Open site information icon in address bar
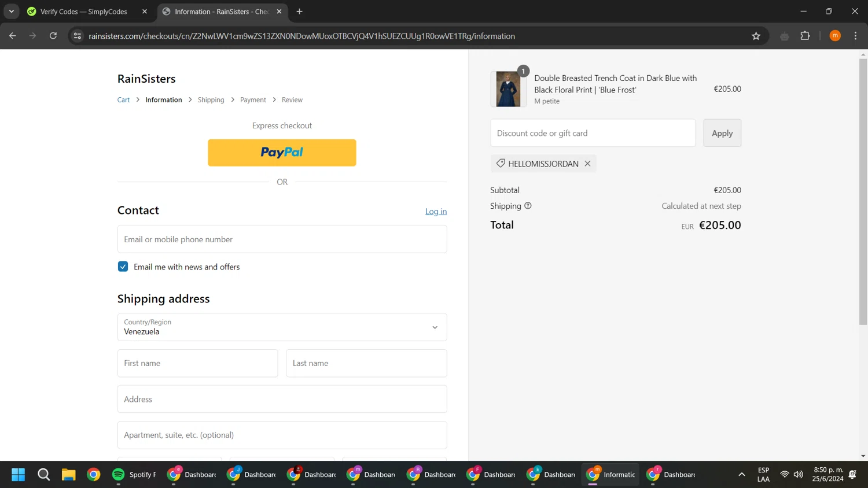Image resolution: width=868 pixels, height=488 pixels. [x=77, y=36]
